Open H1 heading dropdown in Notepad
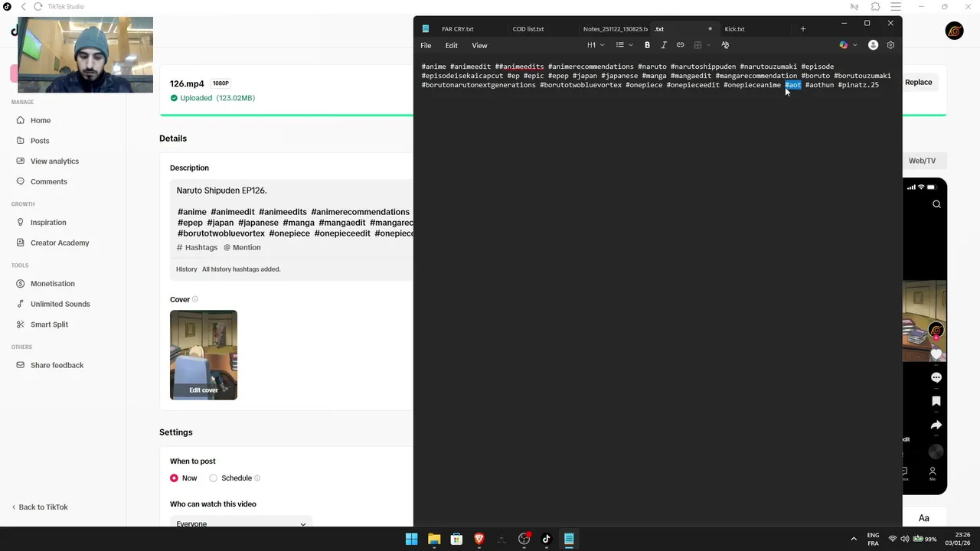This screenshot has width=980, height=551. 596,45
